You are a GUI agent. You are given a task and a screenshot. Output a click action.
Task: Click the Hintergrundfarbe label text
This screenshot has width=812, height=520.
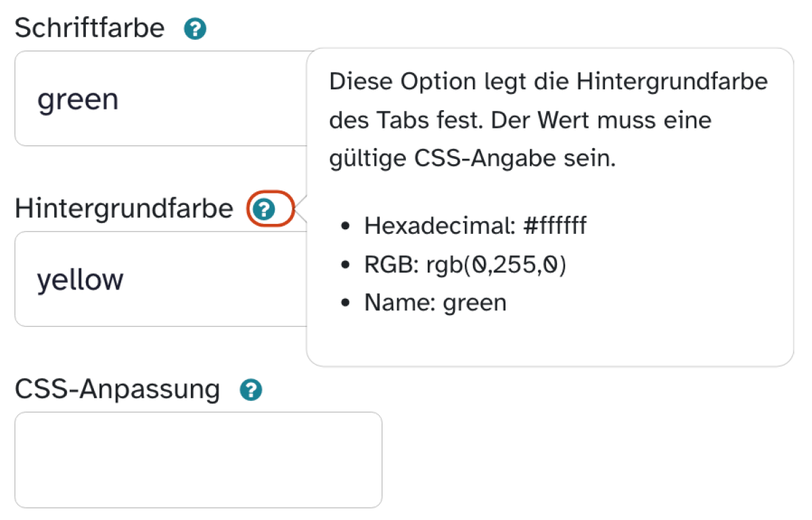(x=124, y=209)
